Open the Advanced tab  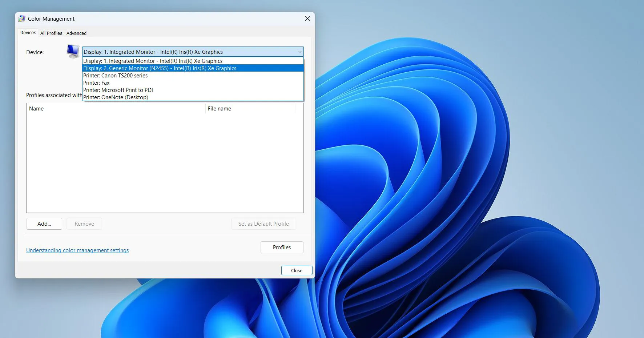(76, 33)
